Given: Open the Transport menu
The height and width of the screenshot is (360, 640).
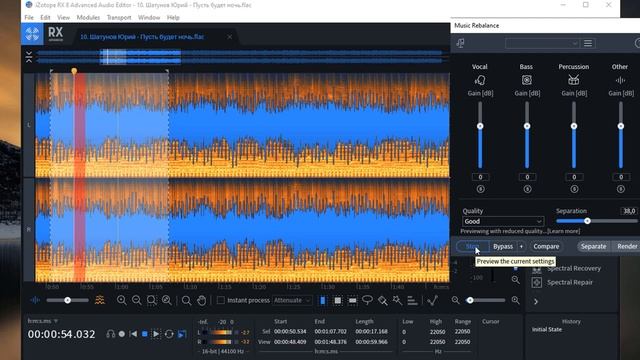Looking at the screenshot, I should [119, 18].
